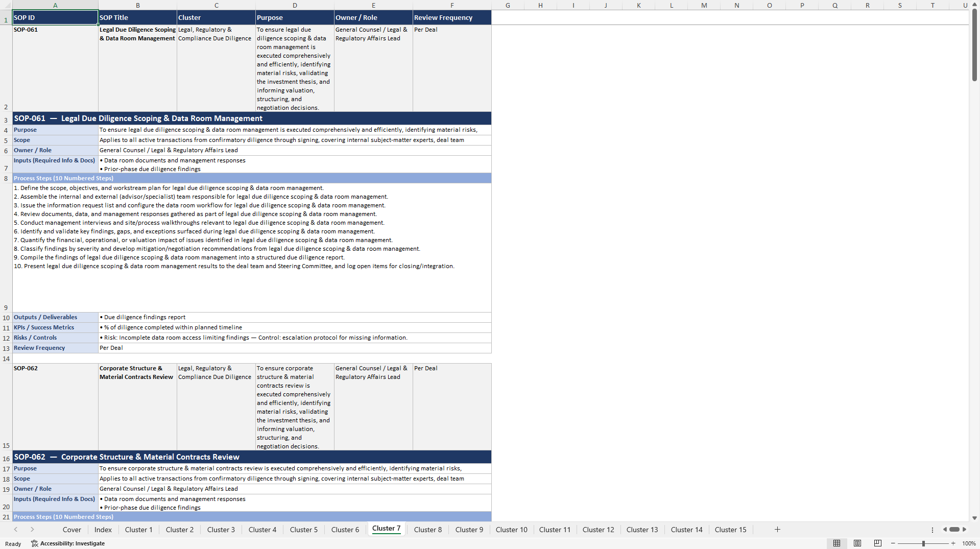The image size is (980, 549).
Task: Open sheet tab options three-dot icon
Action: [x=932, y=530]
